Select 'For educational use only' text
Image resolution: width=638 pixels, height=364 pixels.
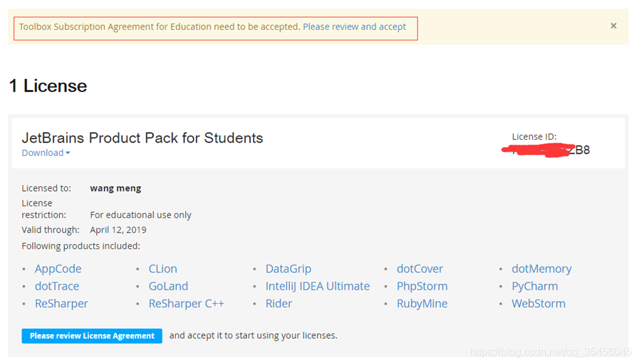[140, 215]
